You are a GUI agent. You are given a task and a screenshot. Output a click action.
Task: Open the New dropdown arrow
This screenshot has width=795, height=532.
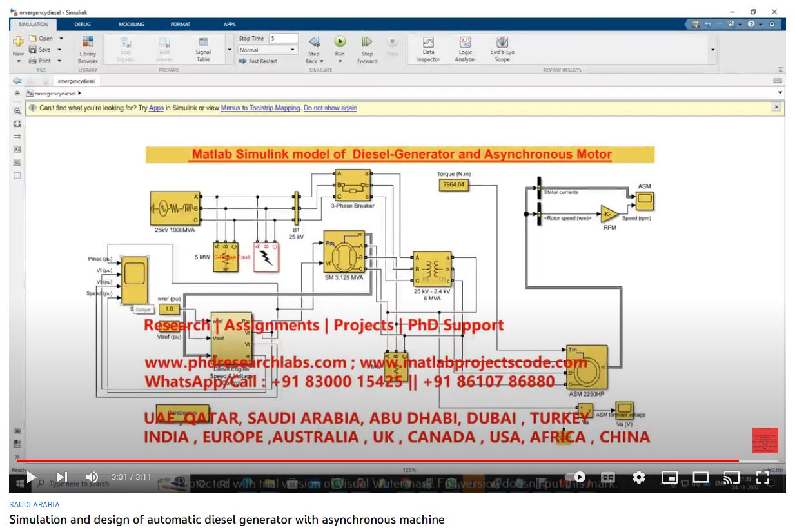click(18, 61)
